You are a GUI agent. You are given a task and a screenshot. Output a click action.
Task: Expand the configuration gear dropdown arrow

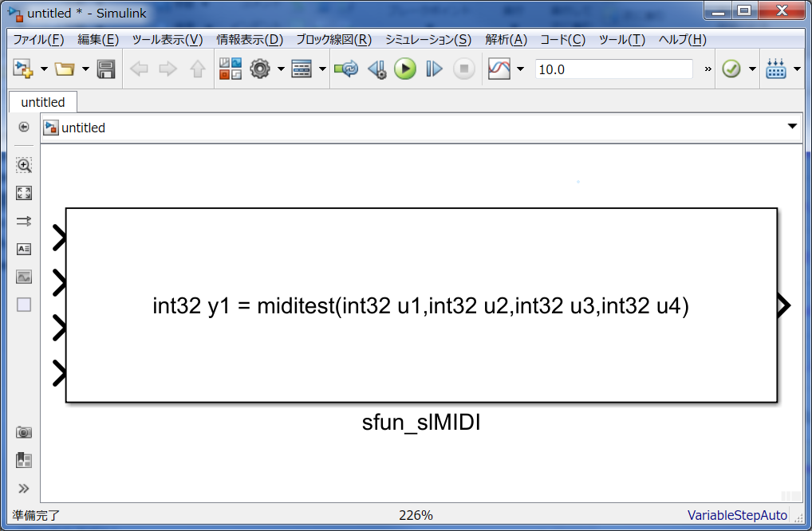[281, 69]
